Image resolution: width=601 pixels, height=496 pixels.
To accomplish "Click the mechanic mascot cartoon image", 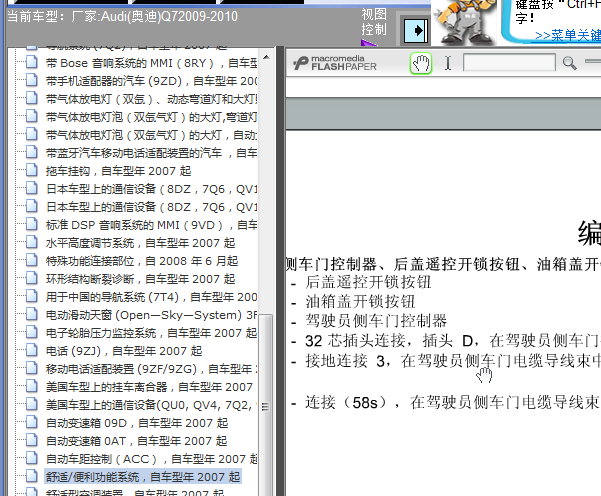I will point(464,22).
